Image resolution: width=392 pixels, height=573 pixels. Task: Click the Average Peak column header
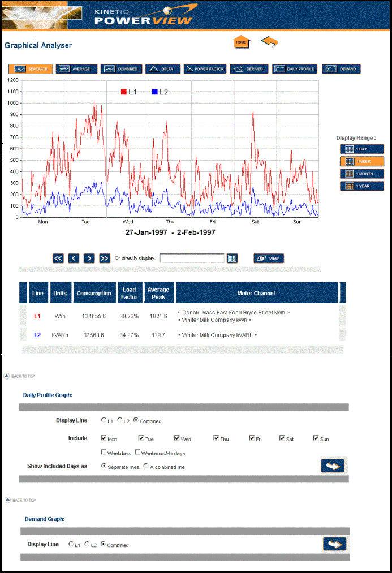159,293
